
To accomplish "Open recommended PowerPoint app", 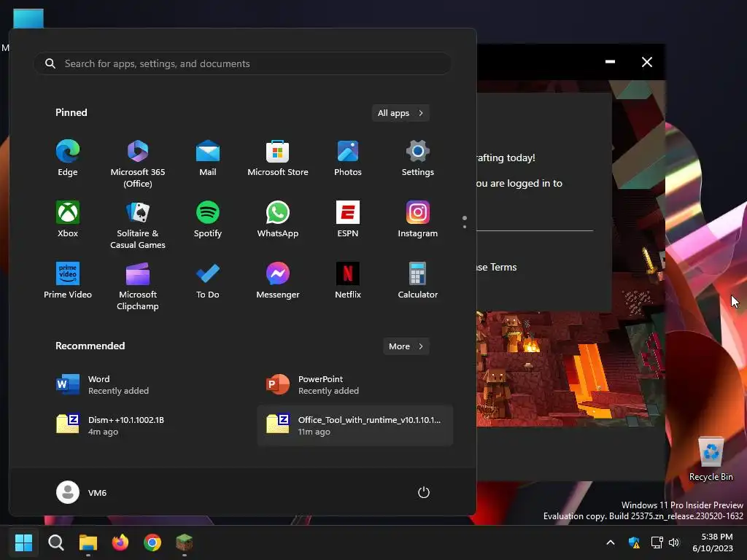I will tap(355, 385).
